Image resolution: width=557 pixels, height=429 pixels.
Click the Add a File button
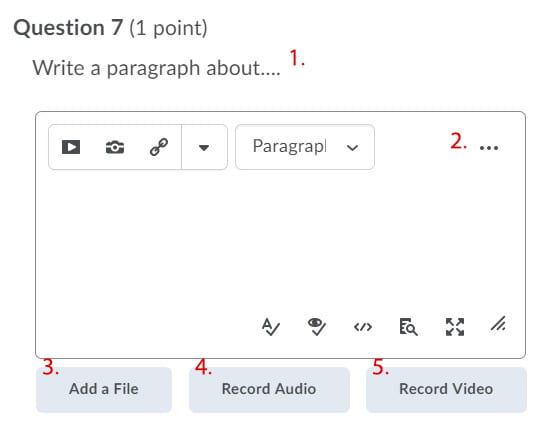(x=104, y=389)
